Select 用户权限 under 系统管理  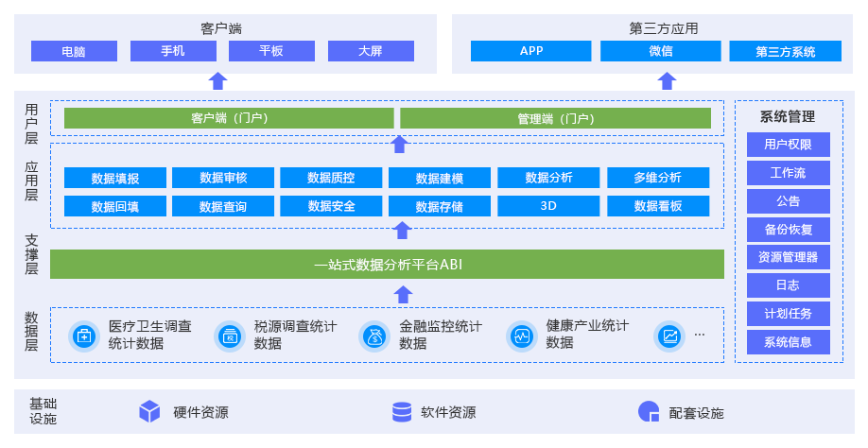[x=789, y=145]
